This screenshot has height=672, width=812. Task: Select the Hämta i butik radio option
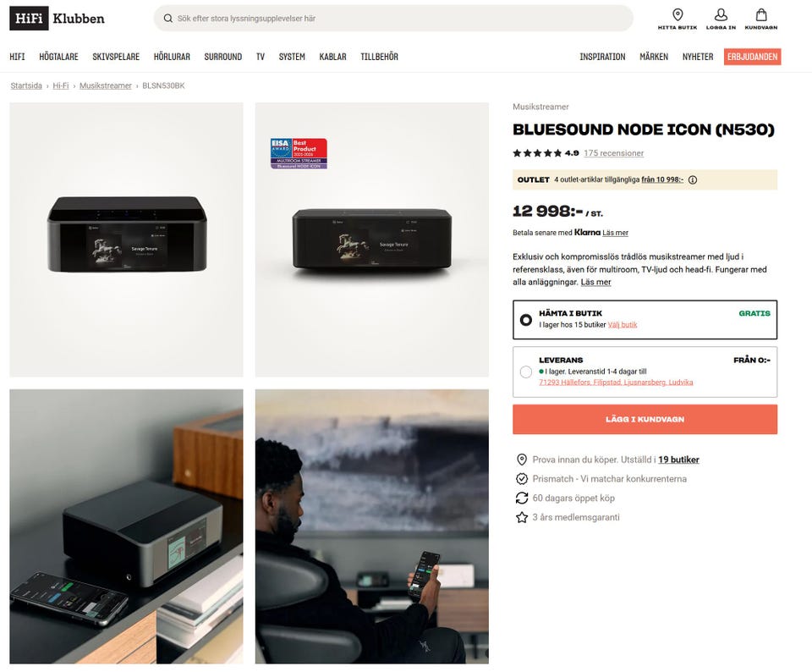[x=525, y=320]
